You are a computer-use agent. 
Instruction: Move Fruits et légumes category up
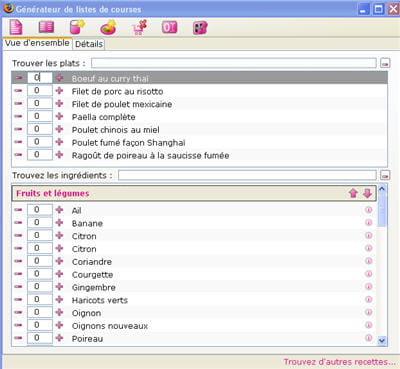point(353,193)
